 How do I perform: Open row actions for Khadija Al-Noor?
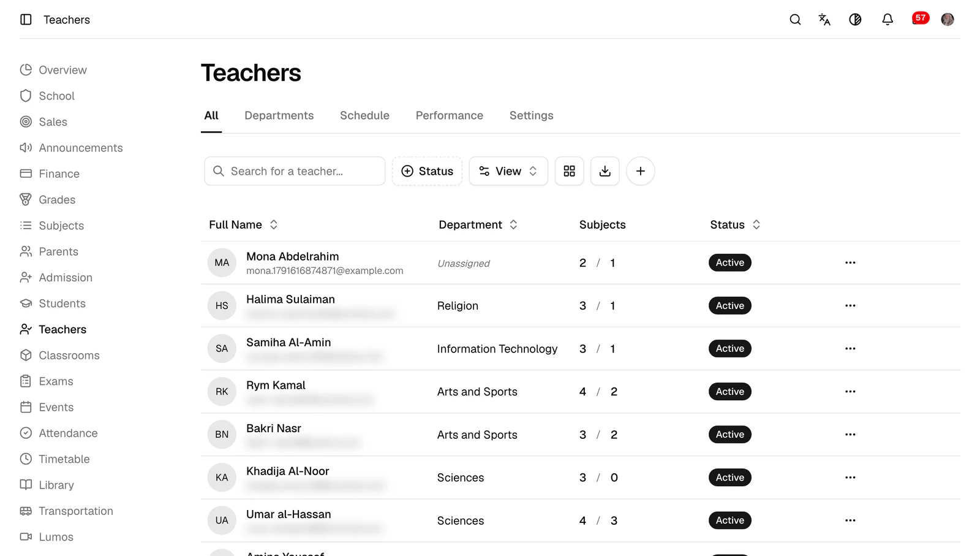(850, 477)
